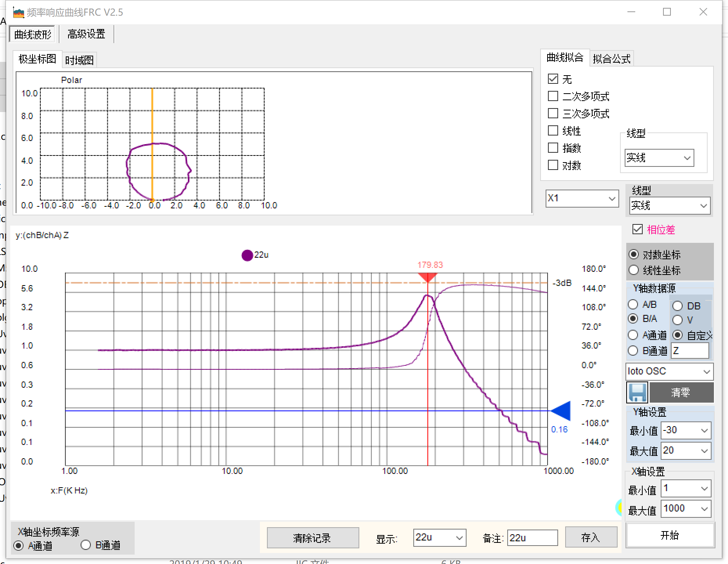Open the X1 multiplier dropdown
Screen dimensions: 728x564
pos(582,199)
